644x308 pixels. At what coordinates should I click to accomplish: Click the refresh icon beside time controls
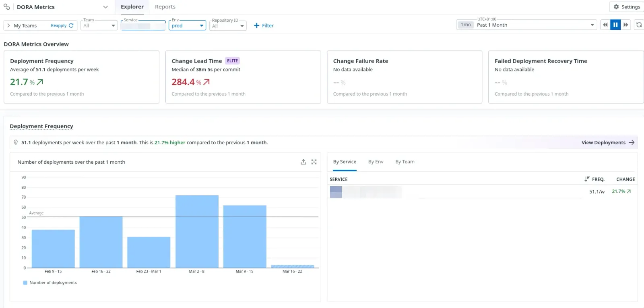tap(639, 25)
